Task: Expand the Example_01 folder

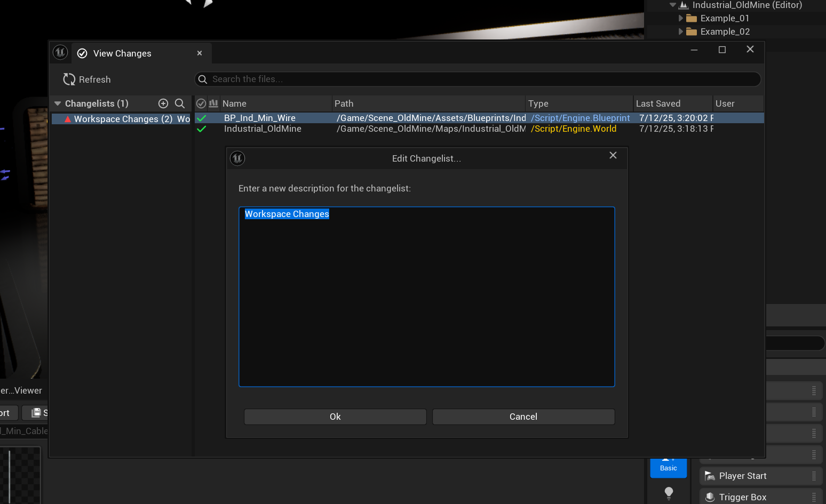Action: (x=680, y=18)
